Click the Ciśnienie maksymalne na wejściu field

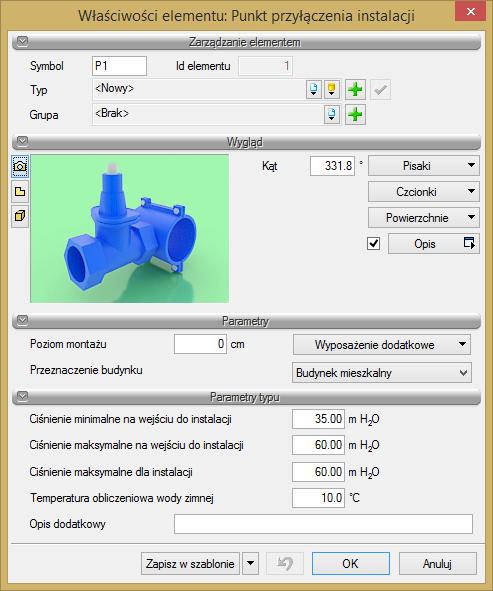318,445
